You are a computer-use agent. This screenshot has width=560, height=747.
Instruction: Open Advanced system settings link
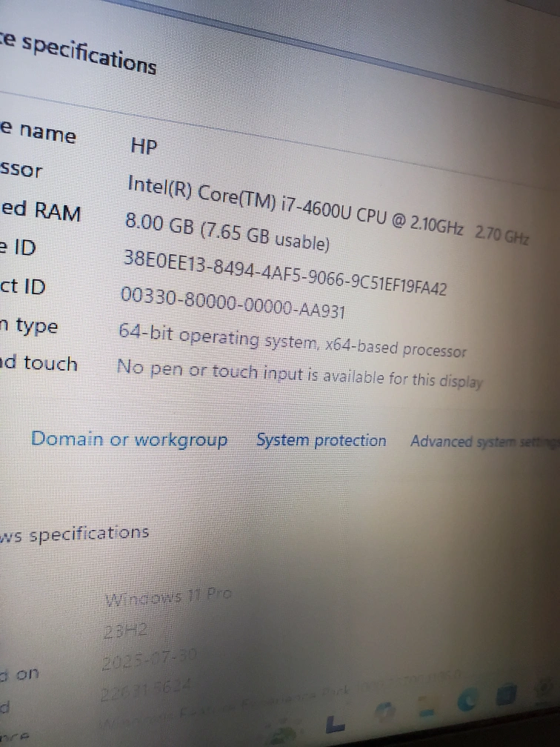click(x=484, y=442)
